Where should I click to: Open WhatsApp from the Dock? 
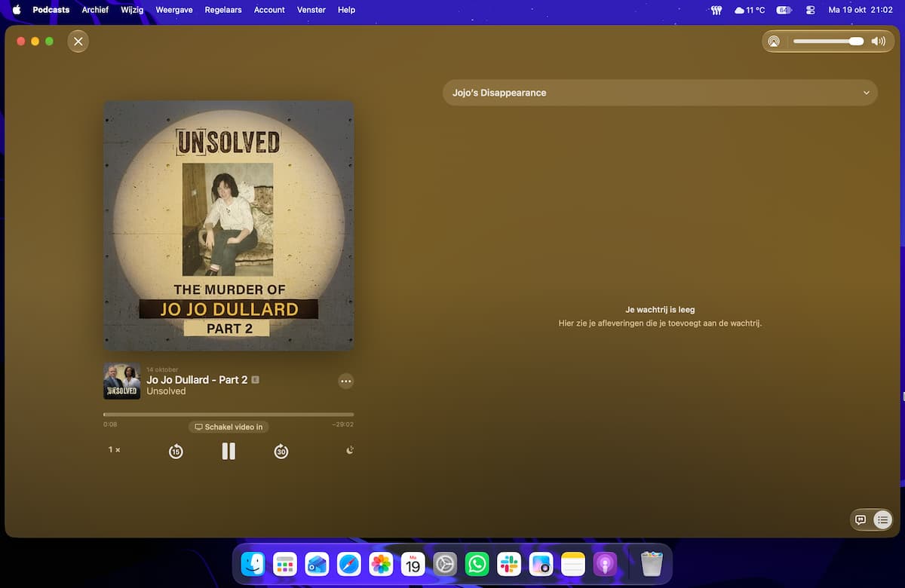(x=477, y=564)
